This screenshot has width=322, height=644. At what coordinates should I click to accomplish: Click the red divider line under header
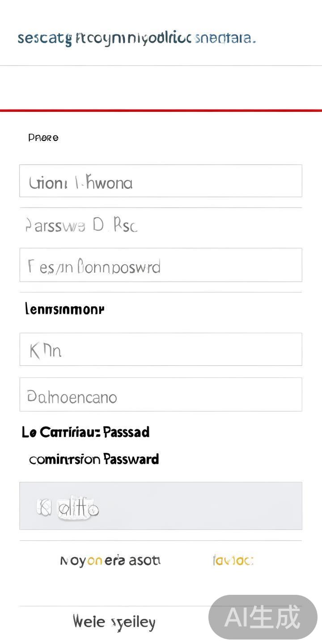pos(161,110)
